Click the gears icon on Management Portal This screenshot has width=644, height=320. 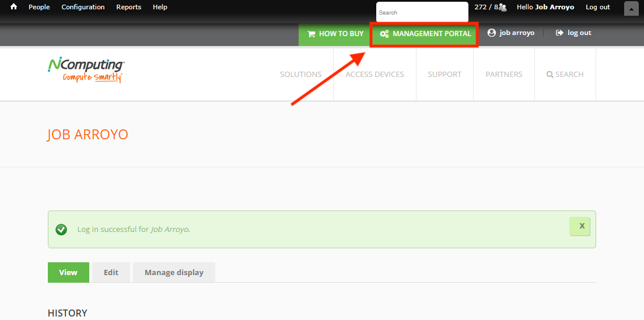coord(384,34)
